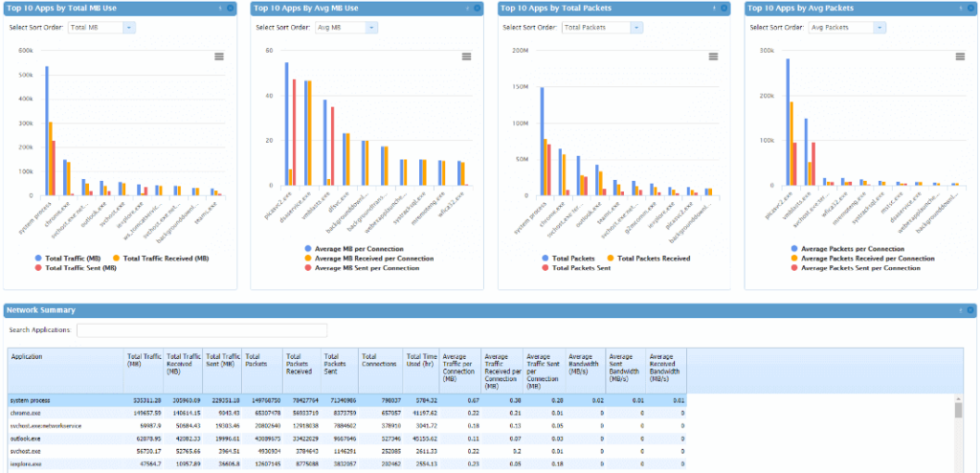Open the chart menu in Total MB Use panel

tap(219, 56)
